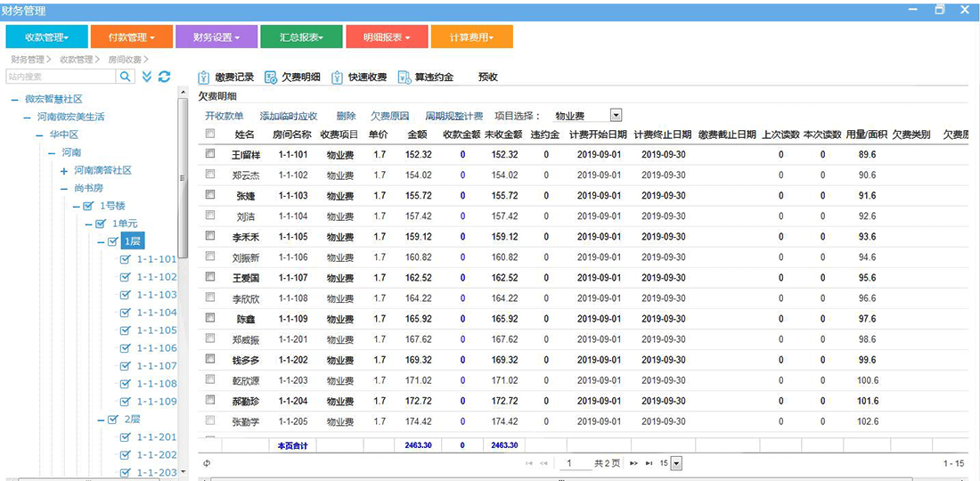Viewport: 980px width, 481px height.
Task: Jump to the last page of results
Action: pos(649,463)
